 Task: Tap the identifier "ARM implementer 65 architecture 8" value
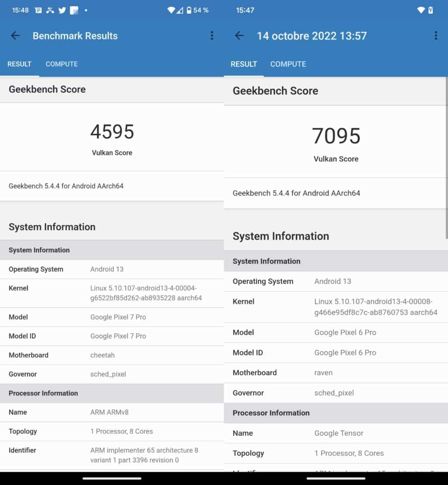[144, 455]
